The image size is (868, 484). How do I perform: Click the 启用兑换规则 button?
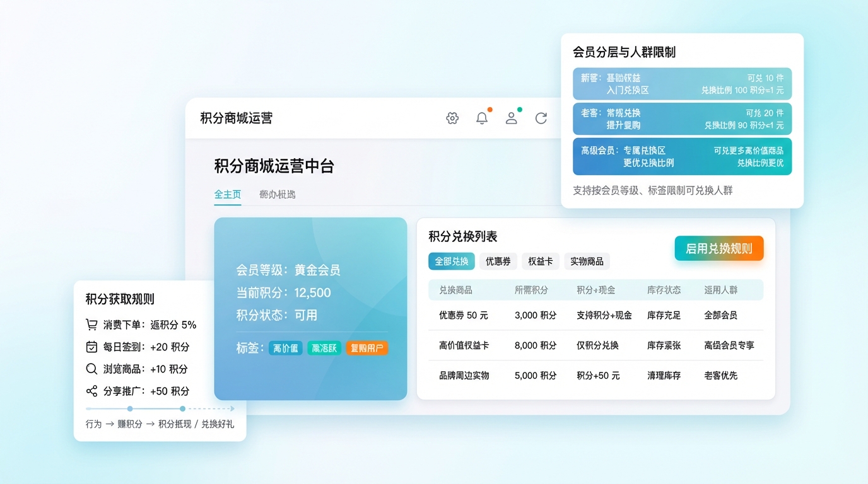point(718,248)
